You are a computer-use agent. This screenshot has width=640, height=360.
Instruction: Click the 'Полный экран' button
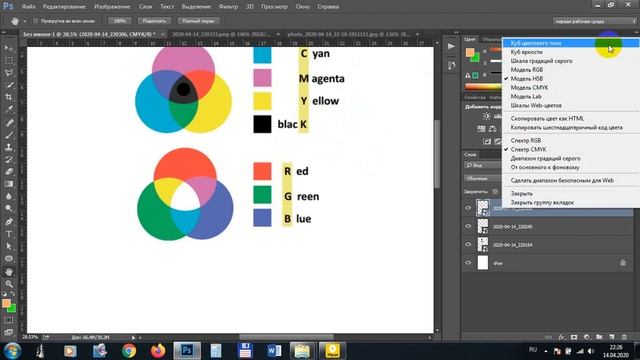click(x=198, y=21)
